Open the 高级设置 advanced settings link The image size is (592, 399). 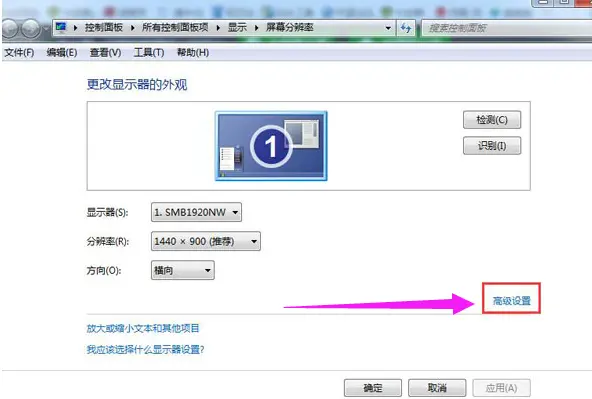click(512, 301)
